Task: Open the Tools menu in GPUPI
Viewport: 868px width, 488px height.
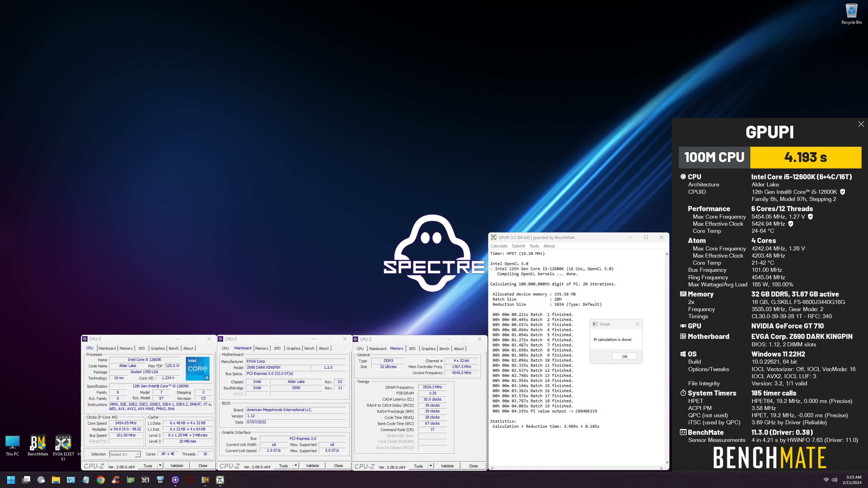Action: coord(534,246)
